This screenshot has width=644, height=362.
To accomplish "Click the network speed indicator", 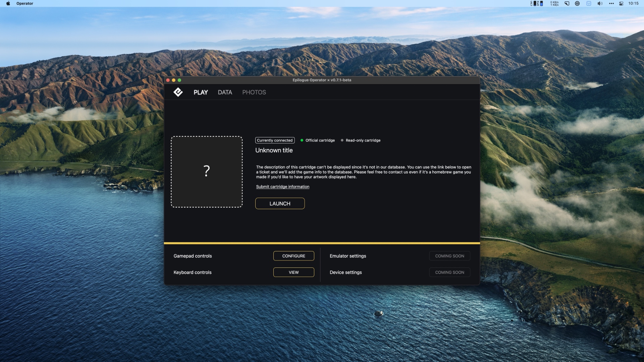I will (554, 3).
